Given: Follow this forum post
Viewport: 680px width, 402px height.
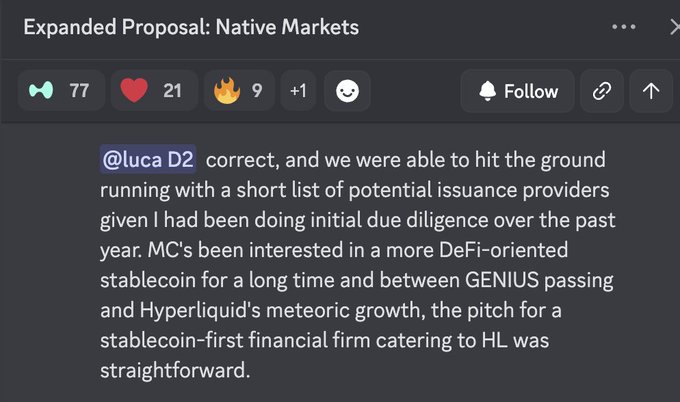Looking at the screenshot, I should [x=517, y=91].
